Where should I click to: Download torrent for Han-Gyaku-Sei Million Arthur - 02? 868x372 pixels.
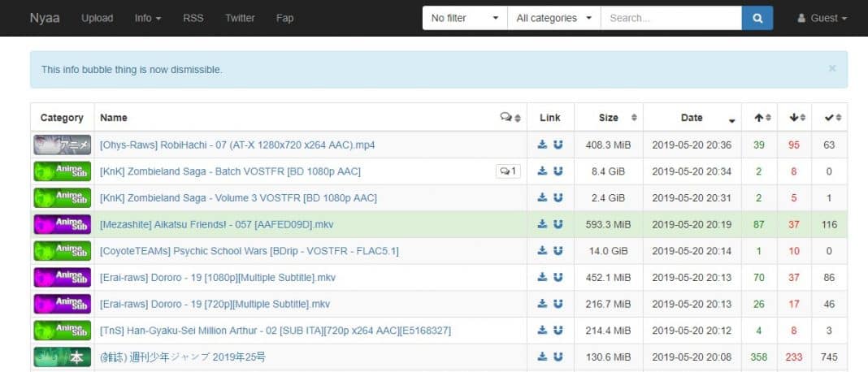coord(543,331)
